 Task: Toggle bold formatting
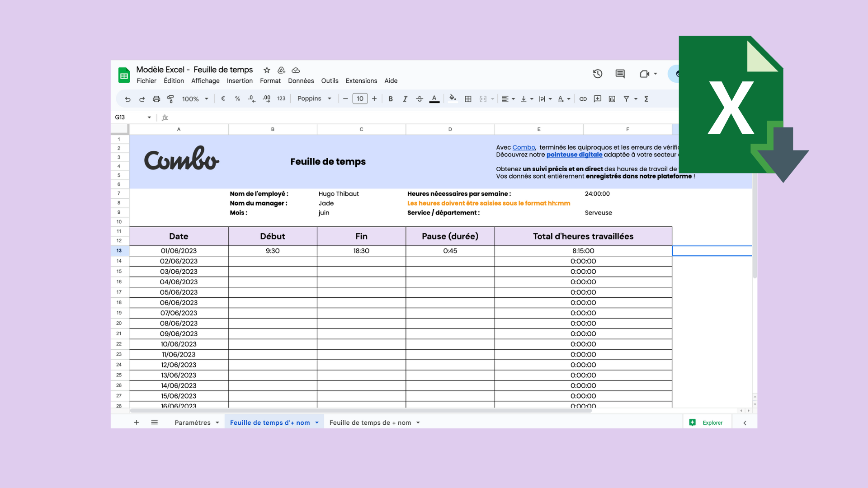tap(390, 99)
